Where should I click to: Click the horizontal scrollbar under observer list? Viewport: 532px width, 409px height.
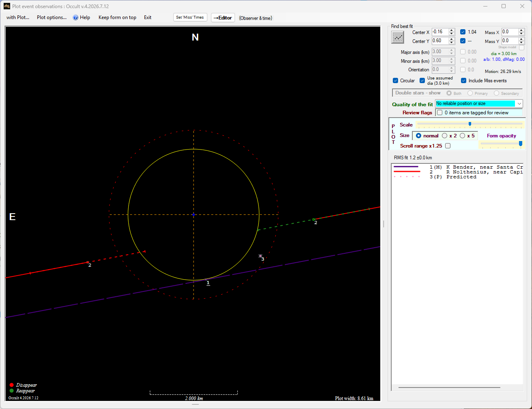point(449,388)
